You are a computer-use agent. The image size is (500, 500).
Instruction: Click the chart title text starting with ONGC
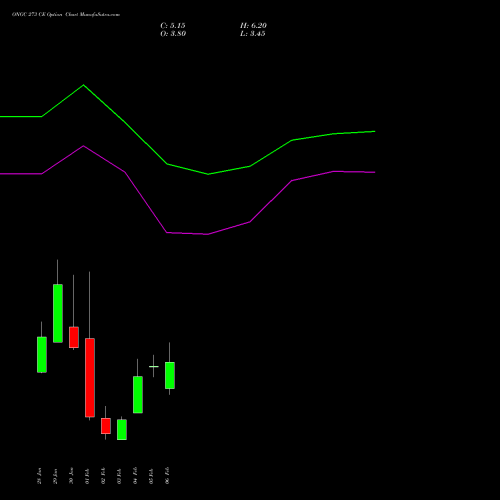[x=66, y=15]
